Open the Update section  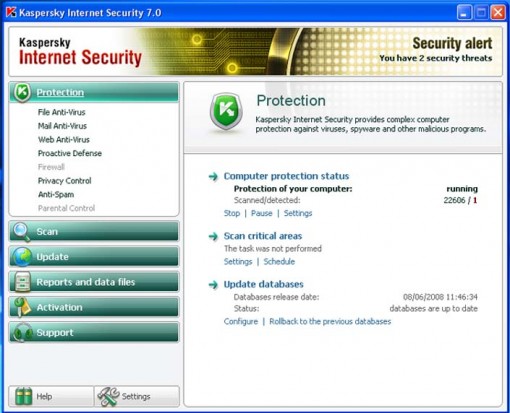tap(94, 257)
